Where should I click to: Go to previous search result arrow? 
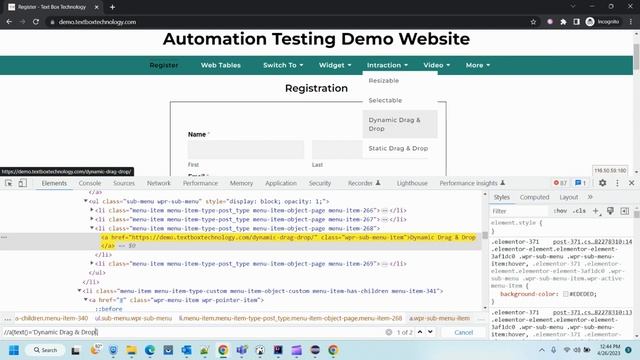point(420,332)
